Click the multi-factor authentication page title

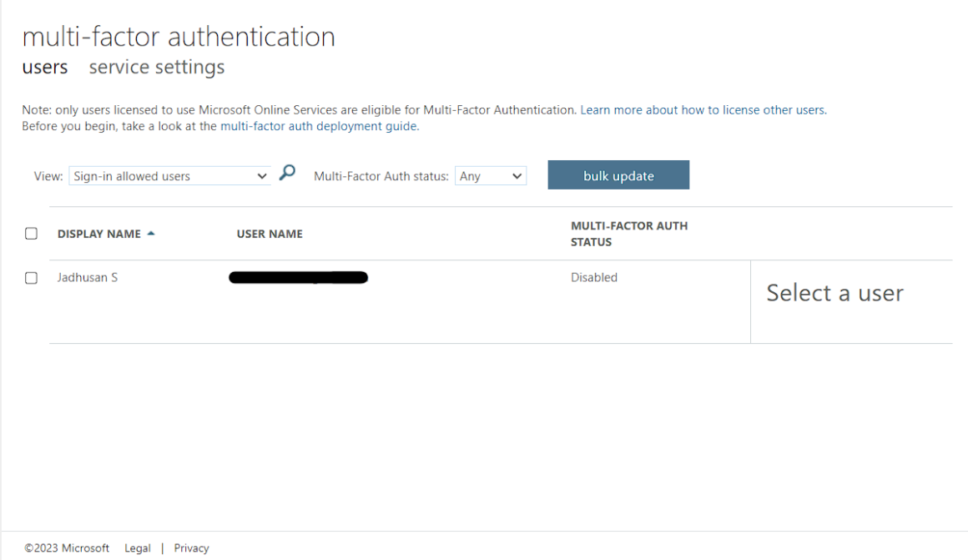[x=179, y=37]
